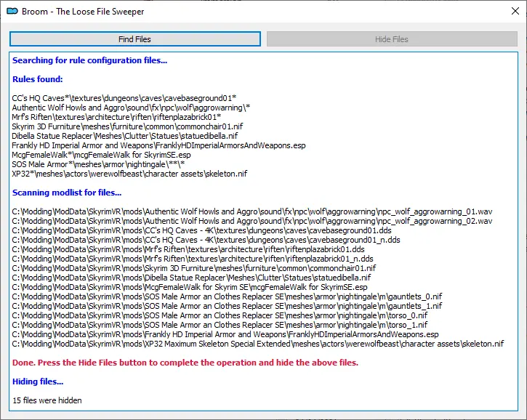Select 'Searching for rule configuration files...' heading
This screenshot has width=527, height=420.
pyautogui.click(x=89, y=60)
